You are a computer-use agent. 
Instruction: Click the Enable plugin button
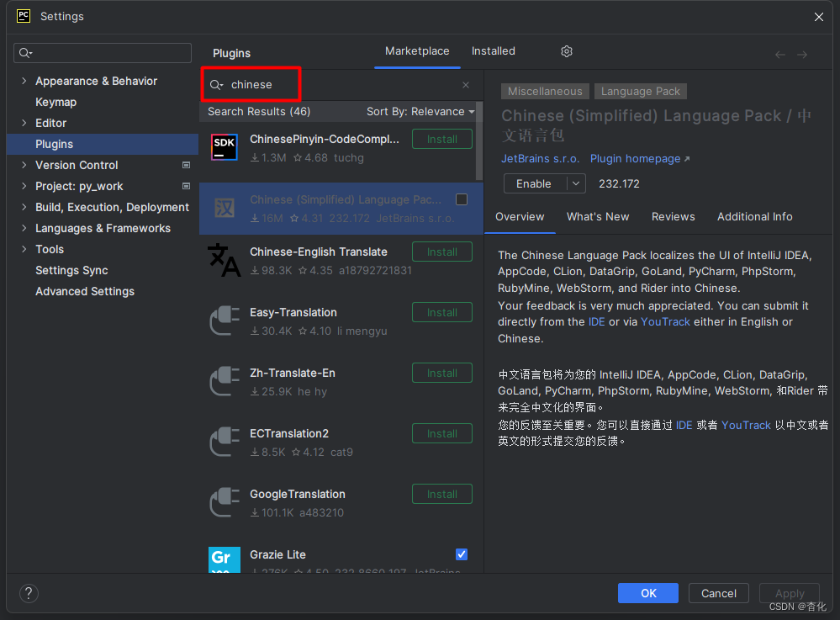pyautogui.click(x=534, y=183)
